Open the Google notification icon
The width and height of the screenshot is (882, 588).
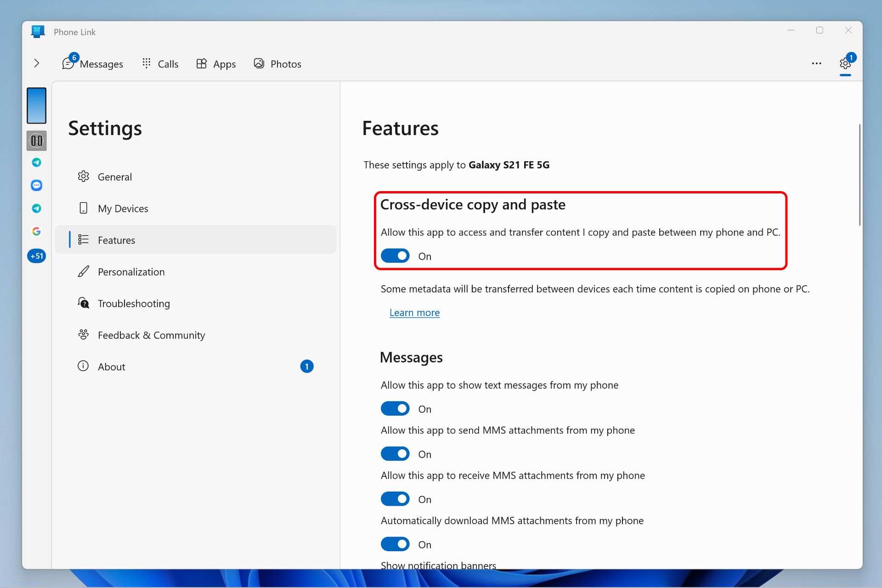click(36, 231)
